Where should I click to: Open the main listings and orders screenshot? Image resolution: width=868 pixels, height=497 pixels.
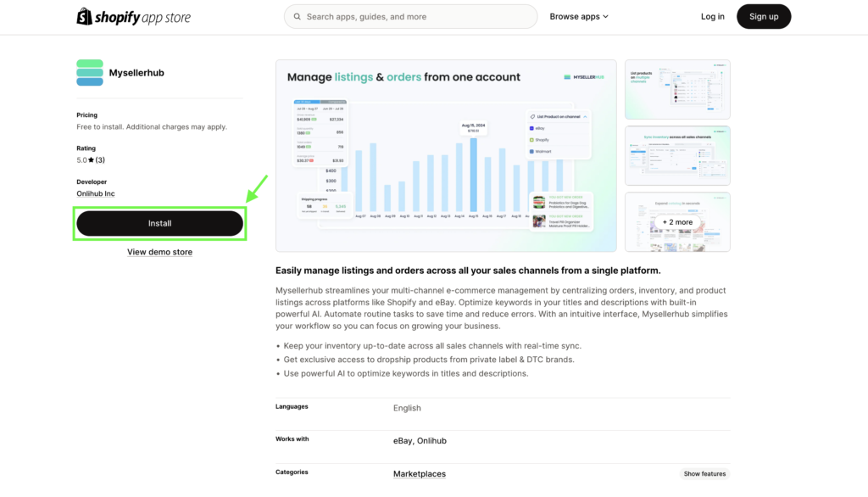tap(446, 155)
